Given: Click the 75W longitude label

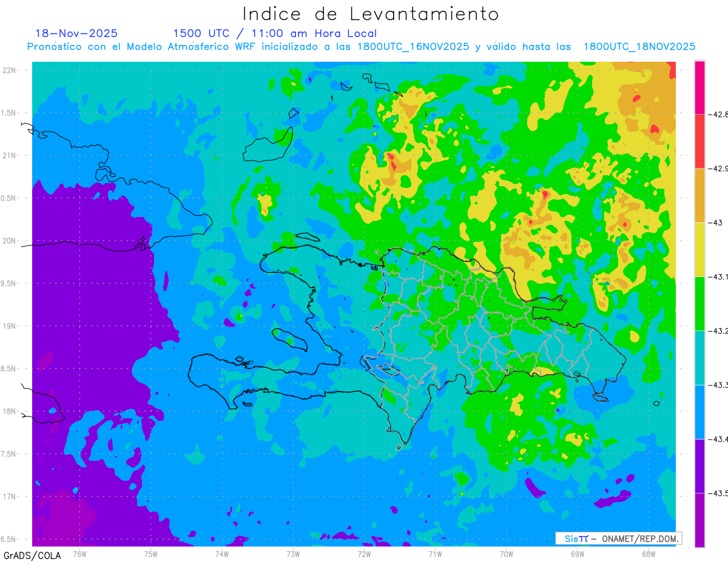Looking at the screenshot, I should click(x=151, y=553).
